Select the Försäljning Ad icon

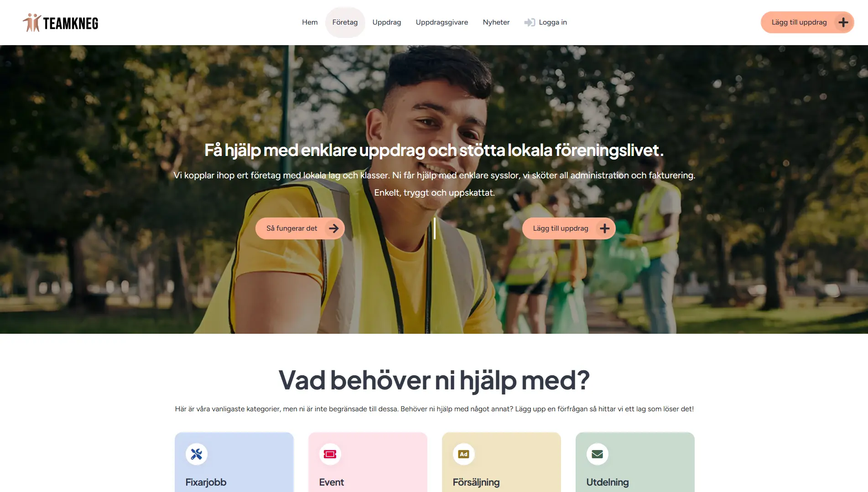(464, 454)
